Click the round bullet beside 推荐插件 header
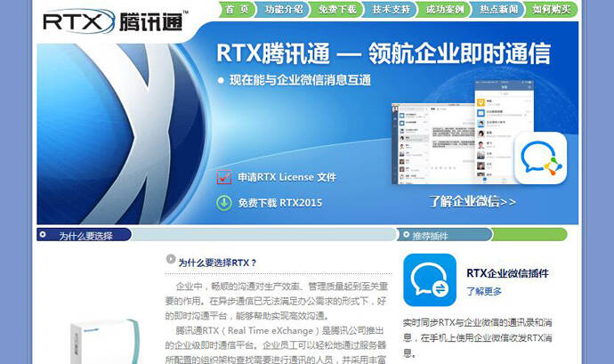The width and height of the screenshot is (614, 364). 405,236
